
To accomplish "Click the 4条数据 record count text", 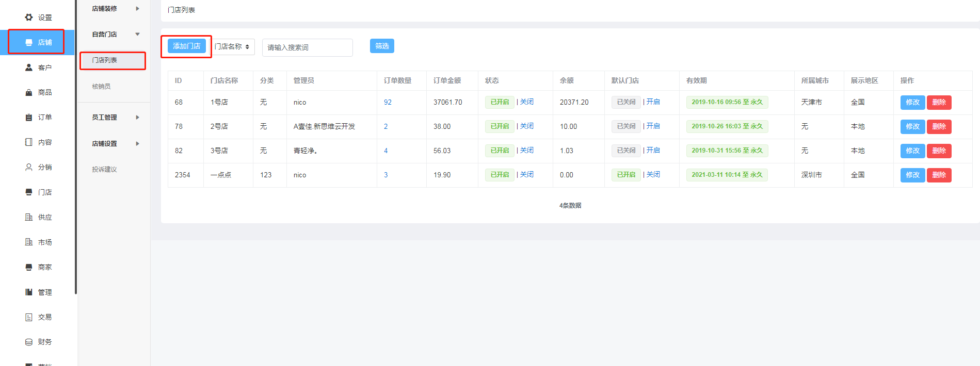I will click(570, 205).
